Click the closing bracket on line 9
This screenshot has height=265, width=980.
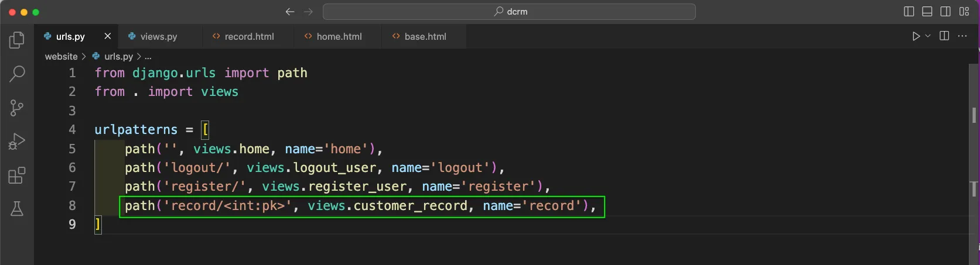tap(98, 225)
